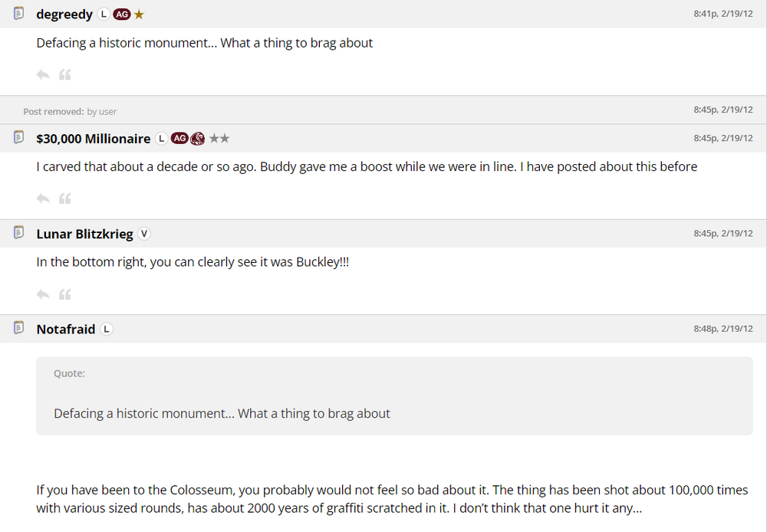
Task: Click the gold star beside degreedy
Action: point(139,15)
